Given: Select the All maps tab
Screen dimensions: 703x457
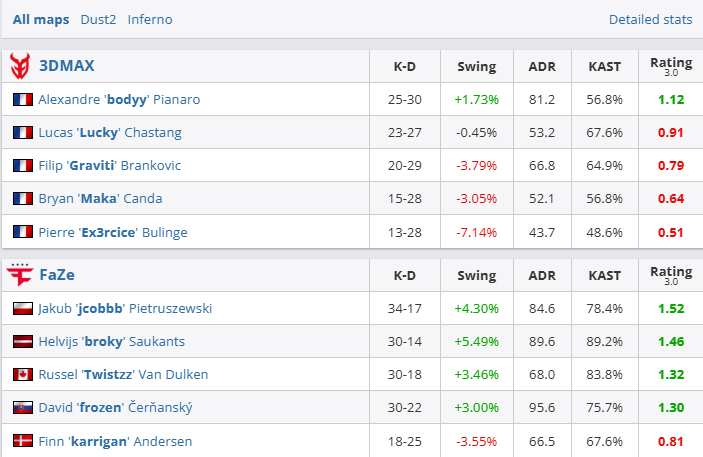Looking at the screenshot, I should pos(42,19).
